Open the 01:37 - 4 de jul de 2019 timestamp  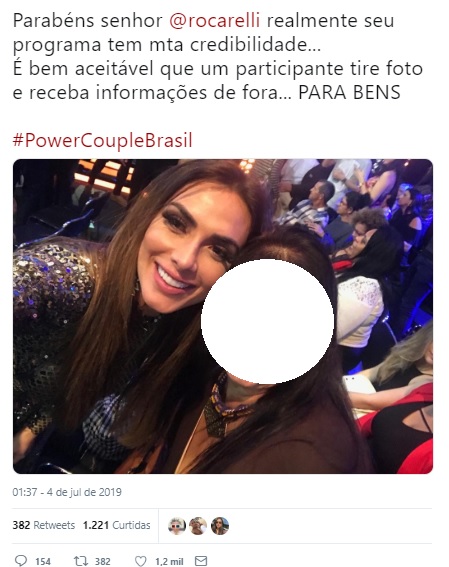[67, 492]
